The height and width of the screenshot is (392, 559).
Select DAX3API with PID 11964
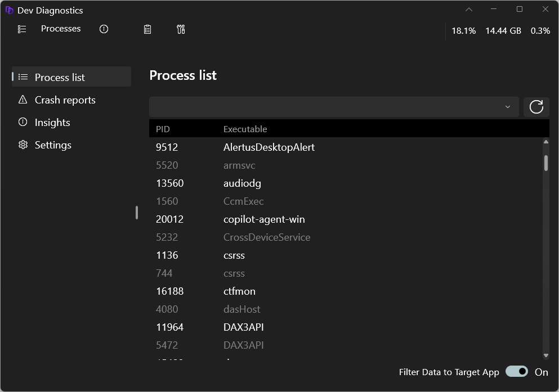coord(346,327)
